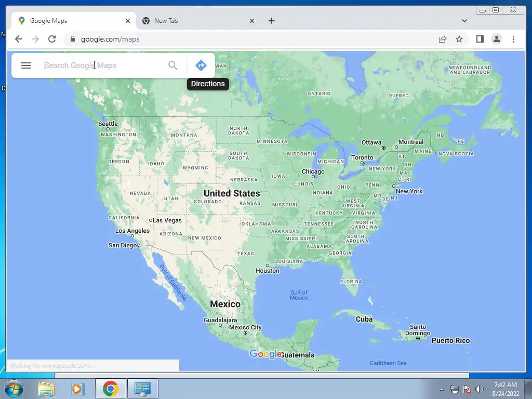532x399 pixels.
Task: Close the New Tab tab
Action: [x=252, y=21]
